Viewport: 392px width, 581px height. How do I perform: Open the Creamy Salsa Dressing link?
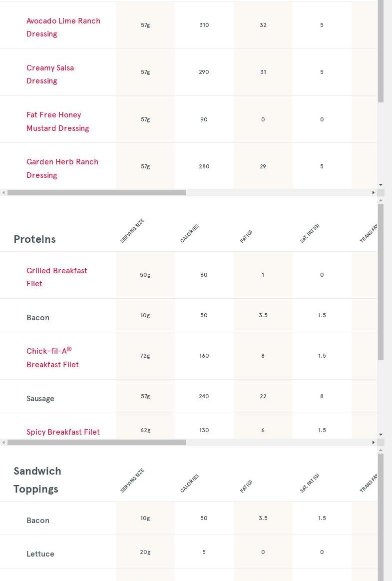click(x=50, y=74)
